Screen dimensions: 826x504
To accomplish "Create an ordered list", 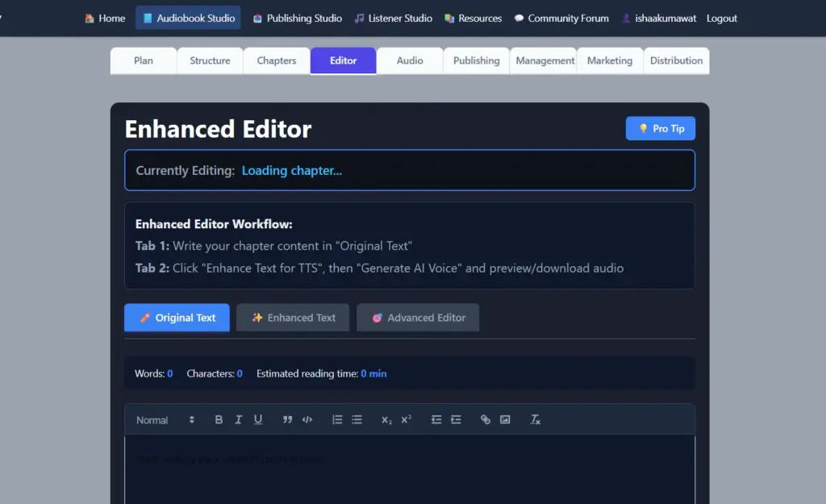I will pyautogui.click(x=337, y=419).
